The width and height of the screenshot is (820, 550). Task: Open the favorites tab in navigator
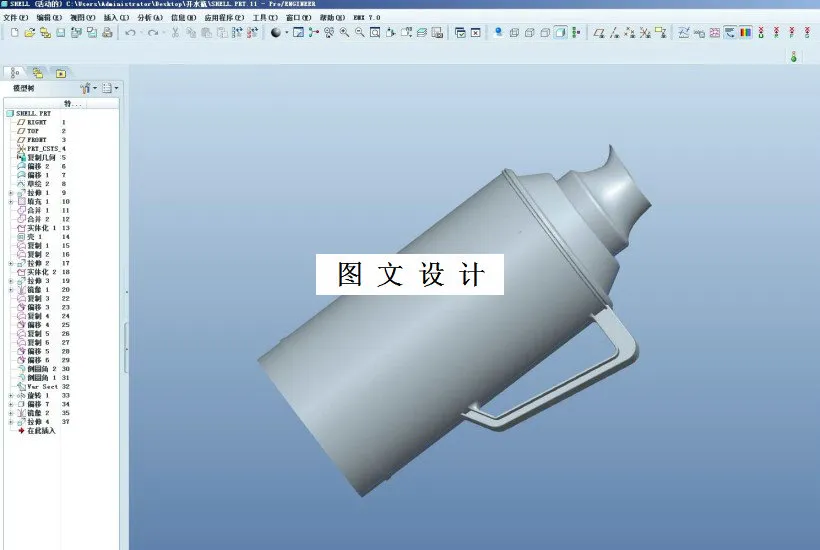click(x=61, y=73)
